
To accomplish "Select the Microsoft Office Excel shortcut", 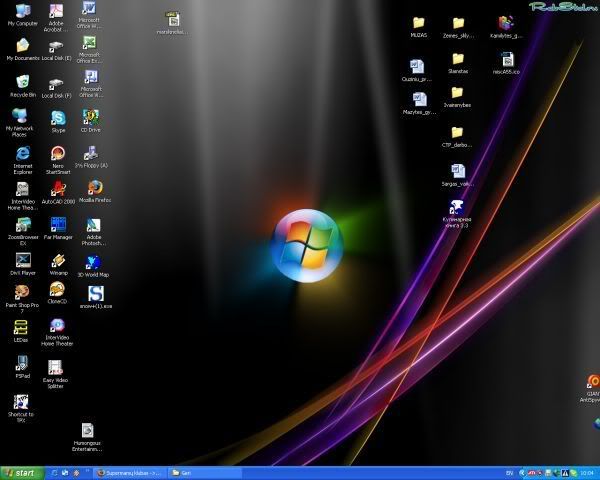I will pos(90,49).
